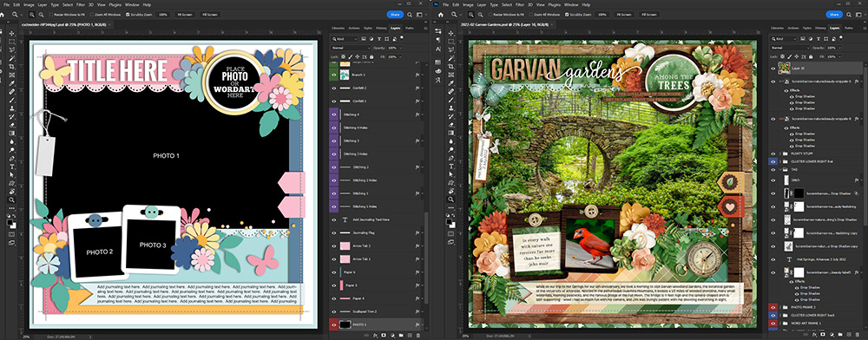
Task: Enable Zoom All Windows in right window
Action: click(531, 15)
